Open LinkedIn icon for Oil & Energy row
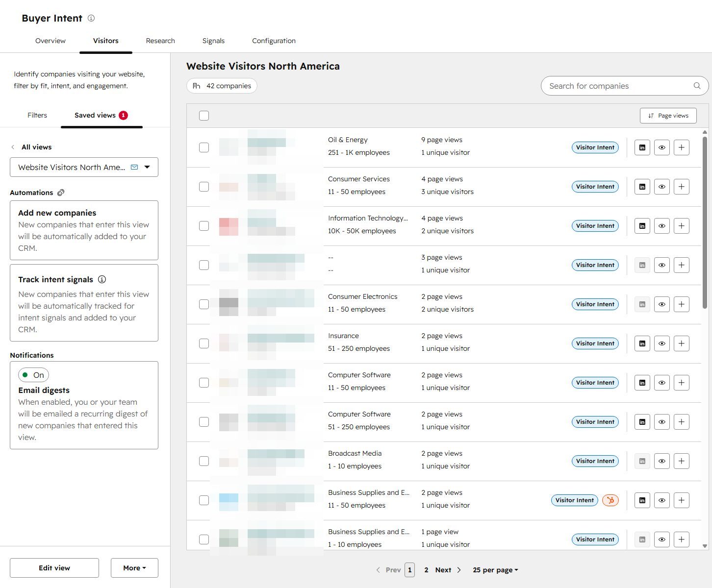 coord(642,147)
